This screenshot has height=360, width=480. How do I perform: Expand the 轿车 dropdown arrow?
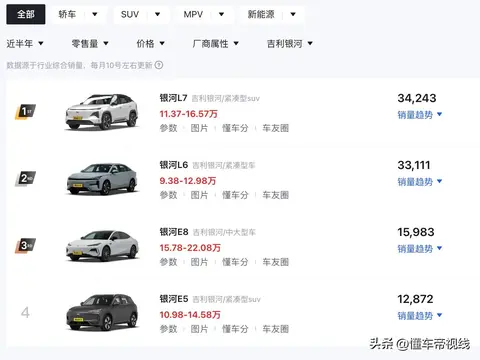click(95, 14)
